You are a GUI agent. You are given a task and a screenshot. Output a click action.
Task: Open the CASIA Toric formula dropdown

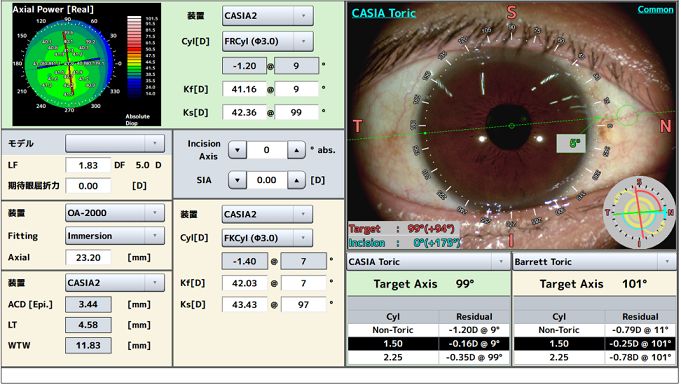(429, 262)
